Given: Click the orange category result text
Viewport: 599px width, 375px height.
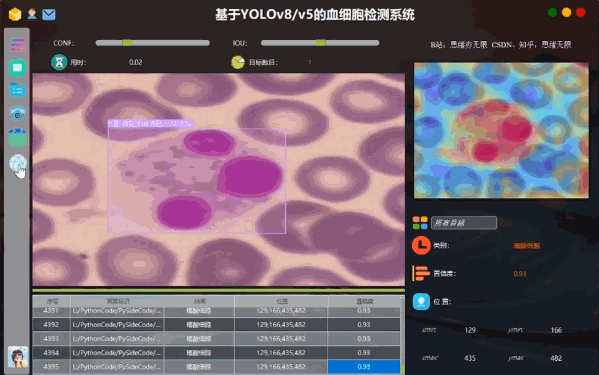Looking at the screenshot, I should coord(527,246).
